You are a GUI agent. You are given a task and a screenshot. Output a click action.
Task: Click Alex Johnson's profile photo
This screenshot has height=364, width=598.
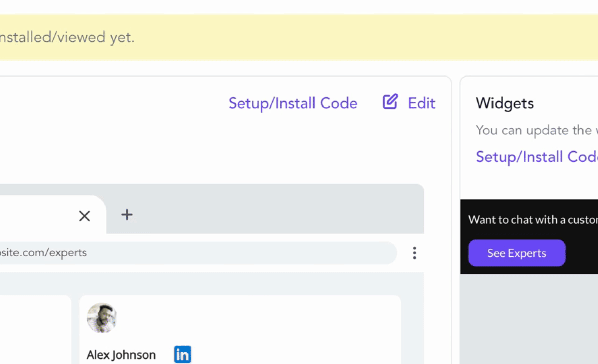click(102, 317)
